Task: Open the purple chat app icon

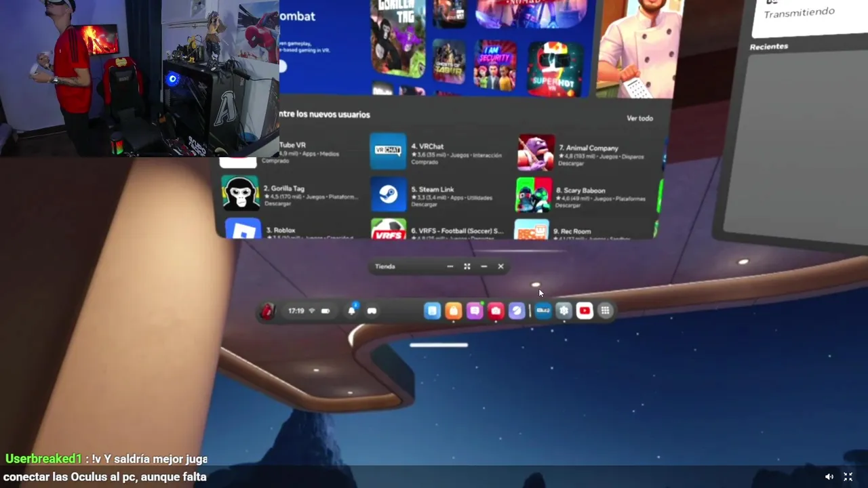Action: tap(475, 310)
